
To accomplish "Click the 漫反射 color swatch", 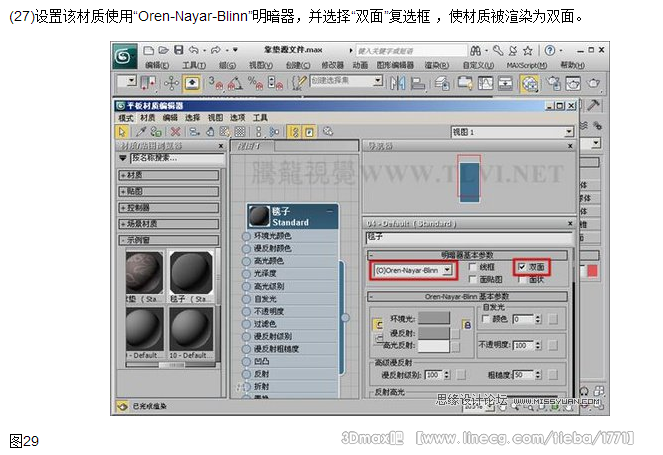I will (x=434, y=333).
